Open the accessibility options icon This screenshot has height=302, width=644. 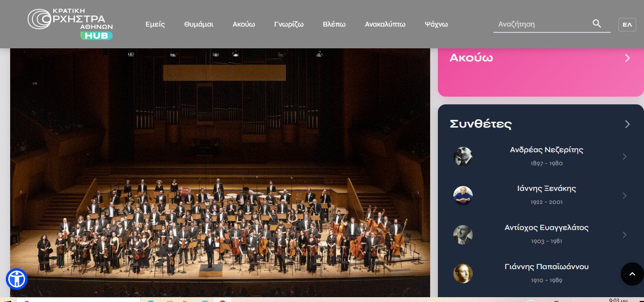tap(16, 279)
